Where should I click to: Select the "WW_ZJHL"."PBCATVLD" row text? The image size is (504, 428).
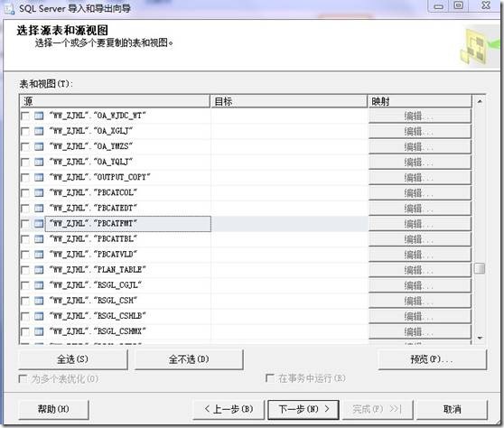point(93,255)
